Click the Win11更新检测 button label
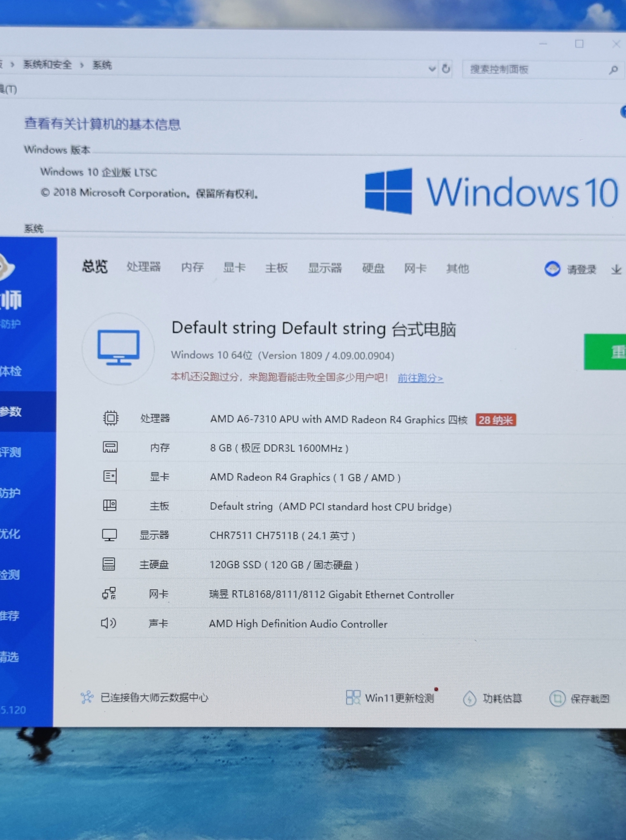The width and height of the screenshot is (626, 840). (x=399, y=698)
